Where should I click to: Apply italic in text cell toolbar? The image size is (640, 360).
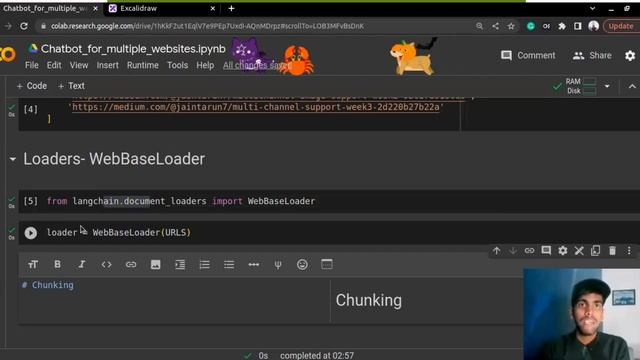[82, 264]
